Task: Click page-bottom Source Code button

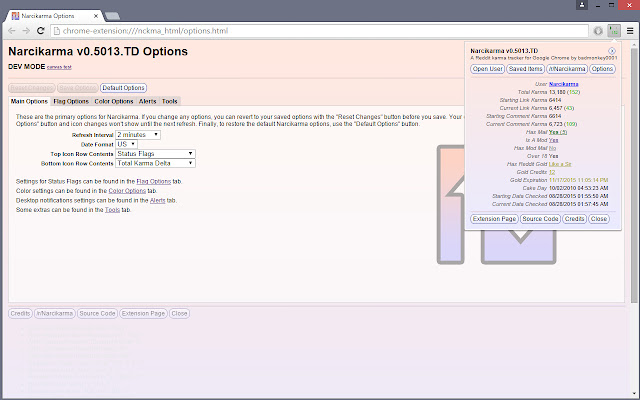Action: (x=97, y=313)
